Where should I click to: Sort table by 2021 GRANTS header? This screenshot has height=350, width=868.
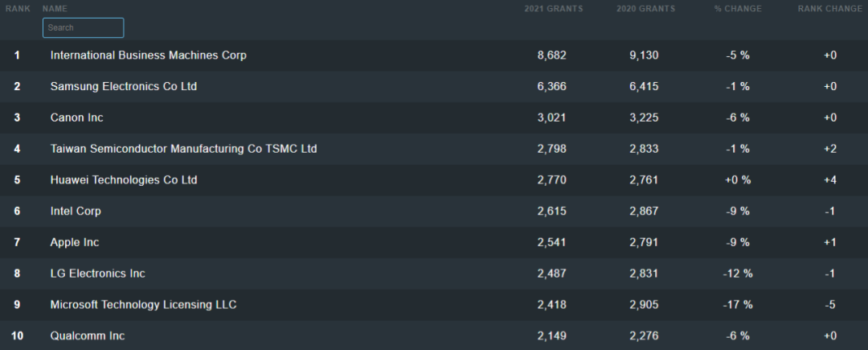tap(551, 9)
